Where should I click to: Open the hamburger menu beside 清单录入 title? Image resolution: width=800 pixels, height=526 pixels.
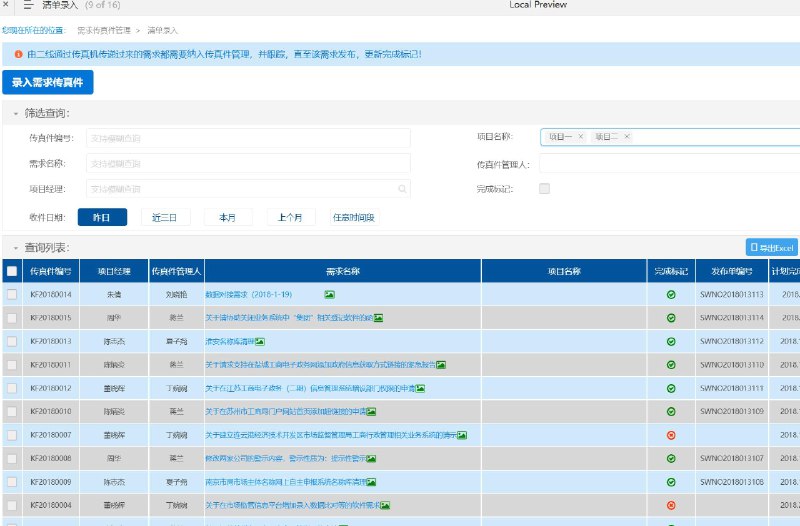coord(29,5)
